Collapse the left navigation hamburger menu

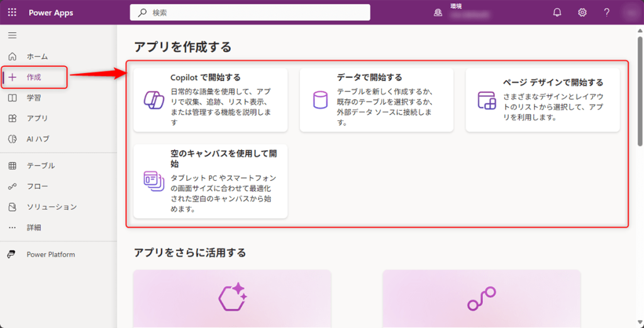click(13, 35)
